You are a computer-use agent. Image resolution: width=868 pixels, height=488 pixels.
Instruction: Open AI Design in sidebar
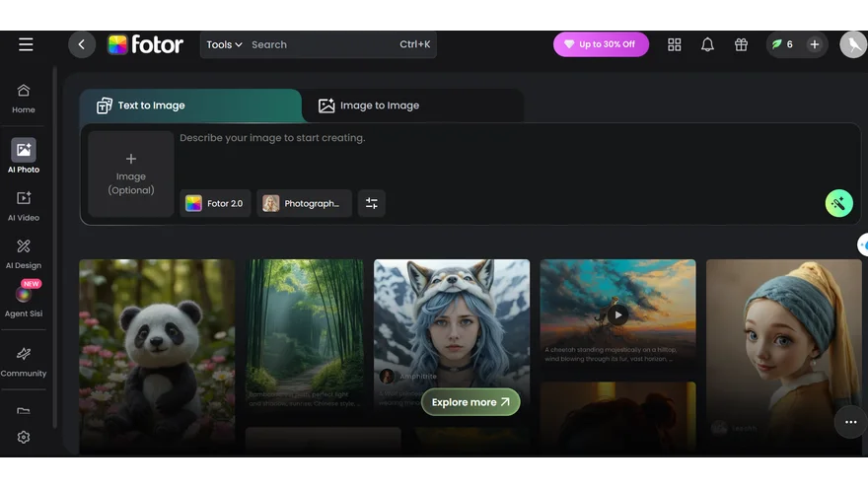coord(24,252)
